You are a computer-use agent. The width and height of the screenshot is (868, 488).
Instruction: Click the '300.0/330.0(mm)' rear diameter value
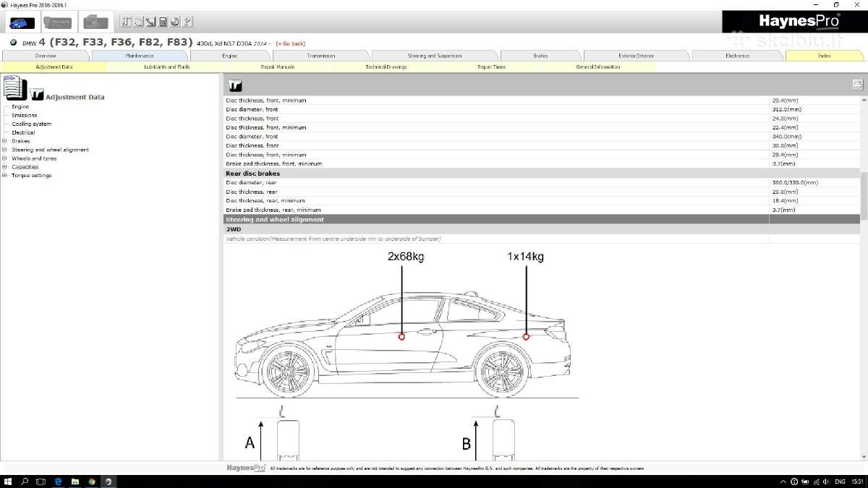click(795, 183)
